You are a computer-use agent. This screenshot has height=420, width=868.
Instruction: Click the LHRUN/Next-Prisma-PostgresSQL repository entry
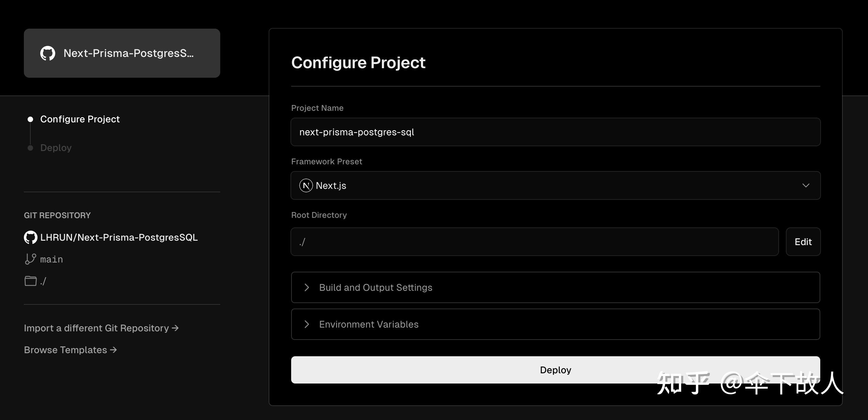tap(119, 237)
